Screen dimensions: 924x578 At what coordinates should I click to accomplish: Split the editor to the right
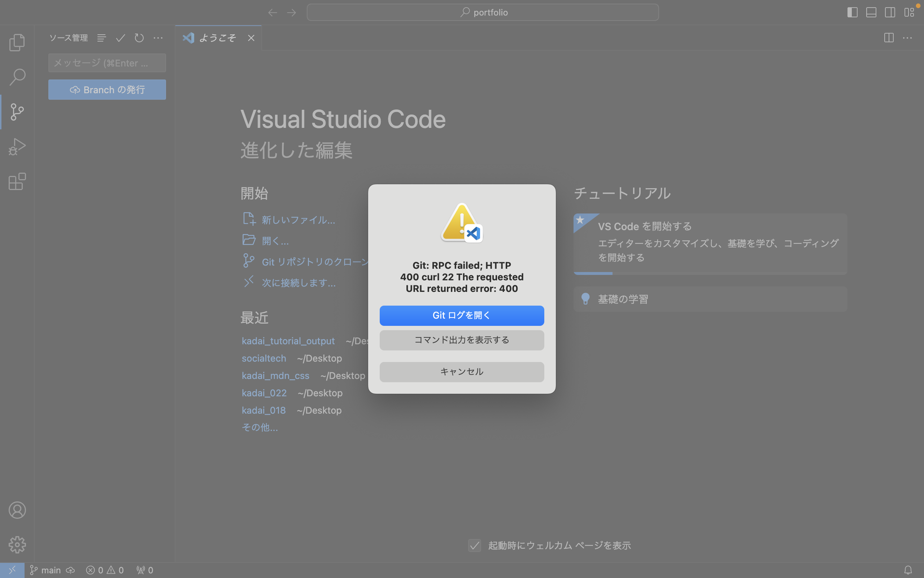coord(889,38)
